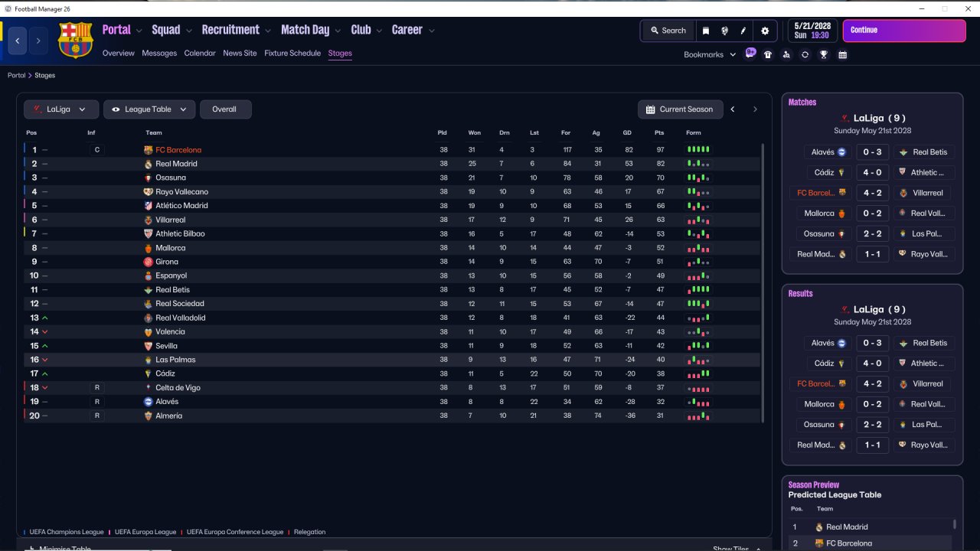The image size is (980, 551).
Task: Click the Atlético Madrid crest in the league table
Action: [x=149, y=206]
